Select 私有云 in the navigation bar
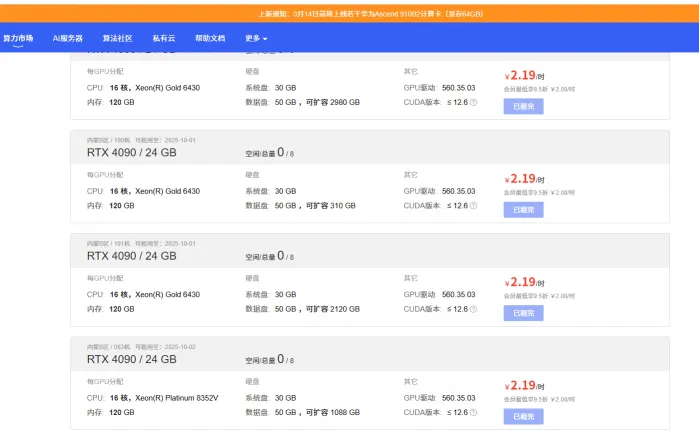The image size is (699, 438). [x=164, y=38]
